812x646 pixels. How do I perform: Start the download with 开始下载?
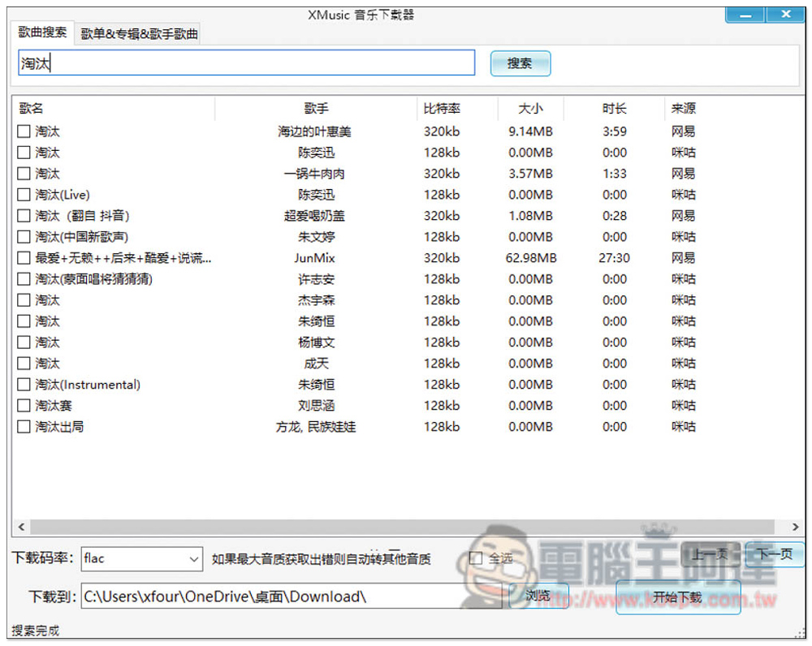pyautogui.click(x=678, y=598)
